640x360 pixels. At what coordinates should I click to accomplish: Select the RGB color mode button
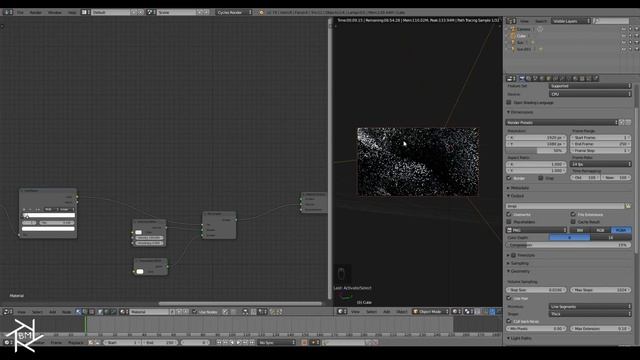[600, 230]
